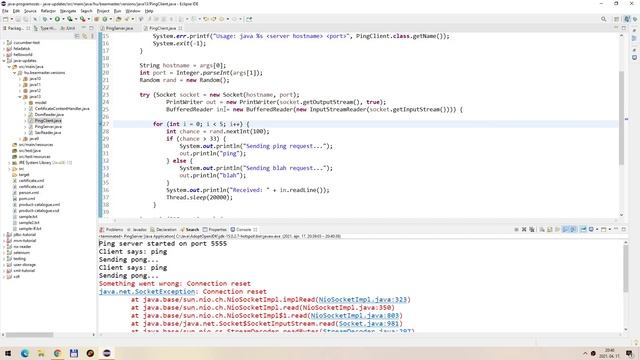This screenshot has width=640, height=360.
Task: Expand the java10 package
Action: 20,78
